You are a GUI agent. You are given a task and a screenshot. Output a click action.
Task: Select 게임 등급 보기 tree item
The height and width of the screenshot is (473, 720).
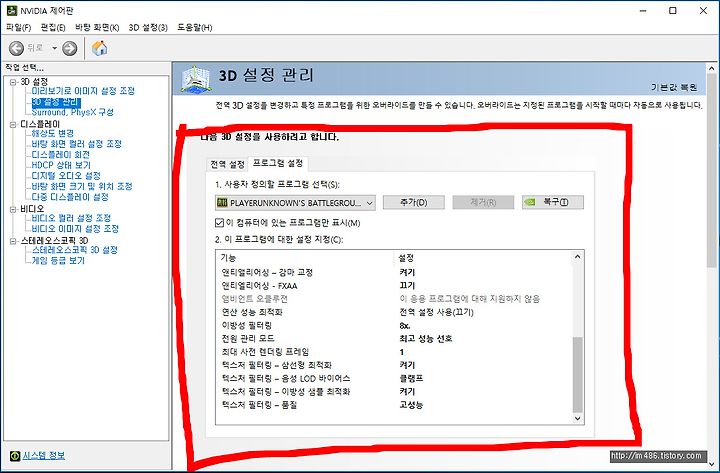(x=58, y=260)
